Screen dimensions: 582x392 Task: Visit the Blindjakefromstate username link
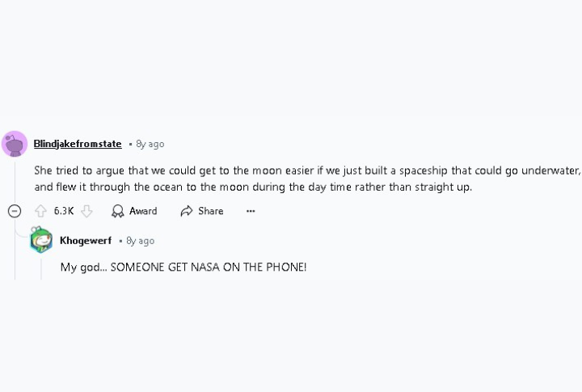78,144
